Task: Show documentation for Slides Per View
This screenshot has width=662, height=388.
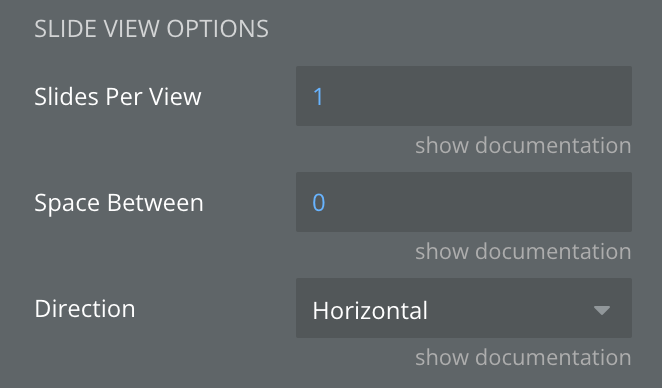Action: 523,145
